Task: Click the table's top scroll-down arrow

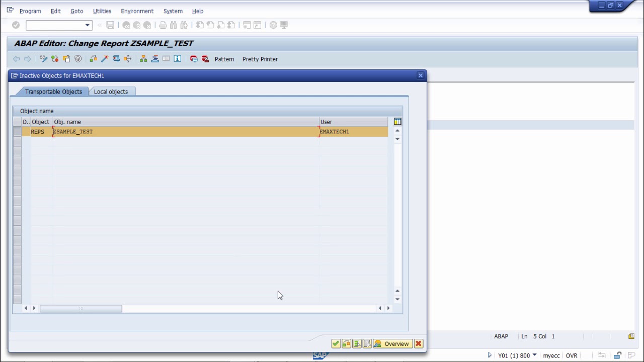Action: [397, 139]
